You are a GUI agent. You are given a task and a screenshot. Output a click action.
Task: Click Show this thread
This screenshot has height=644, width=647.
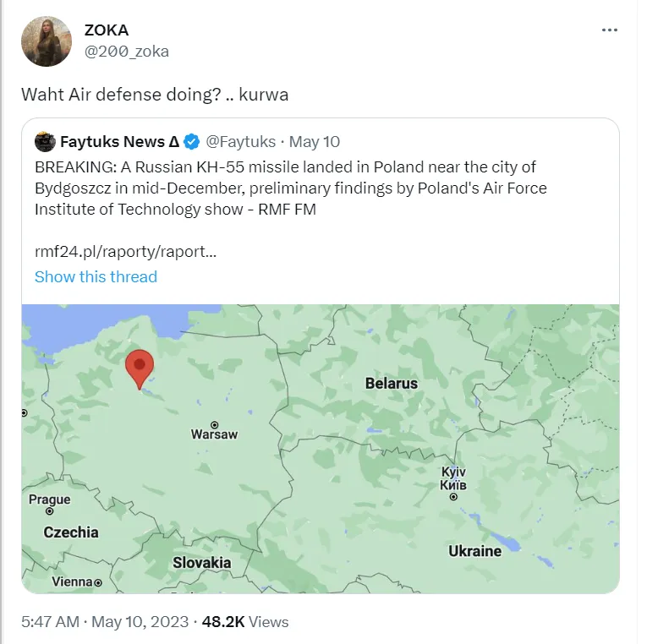(x=96, y=276)
